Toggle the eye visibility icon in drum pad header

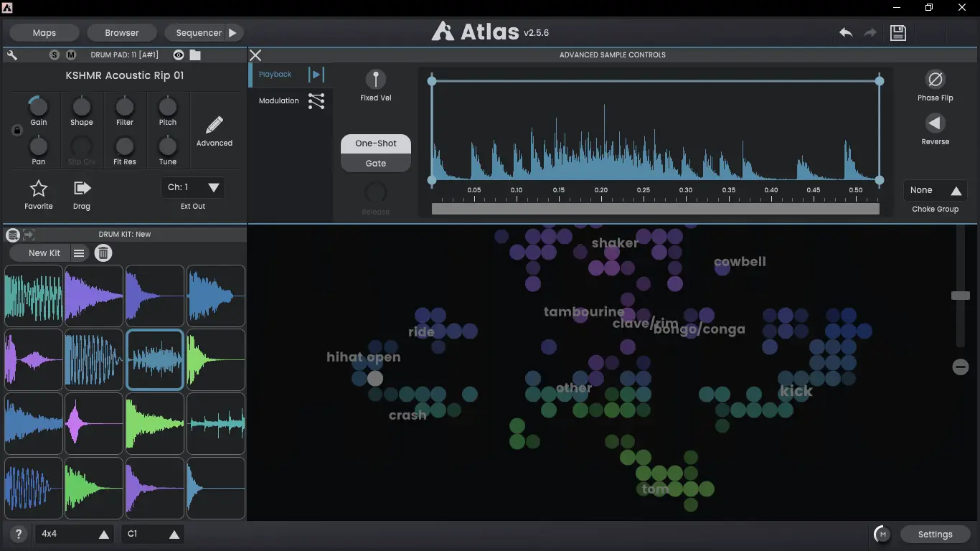[x=179, y=55]
